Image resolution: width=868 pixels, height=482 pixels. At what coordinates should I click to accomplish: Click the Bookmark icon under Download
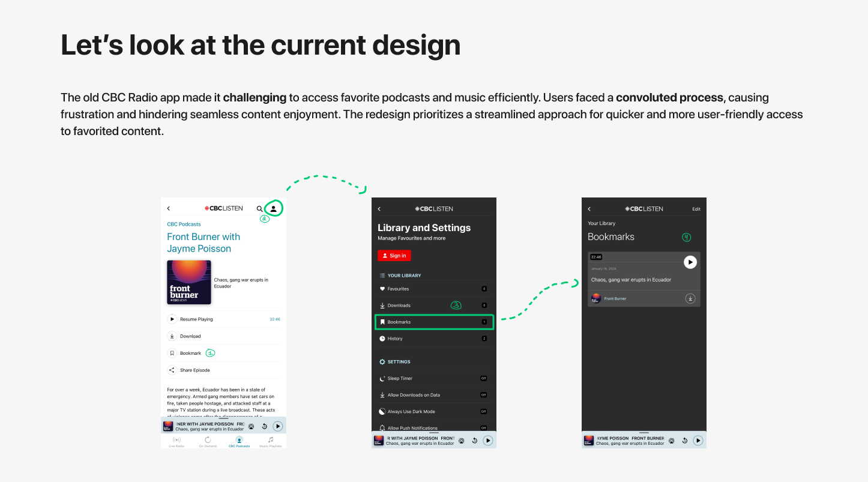point(172,354)
